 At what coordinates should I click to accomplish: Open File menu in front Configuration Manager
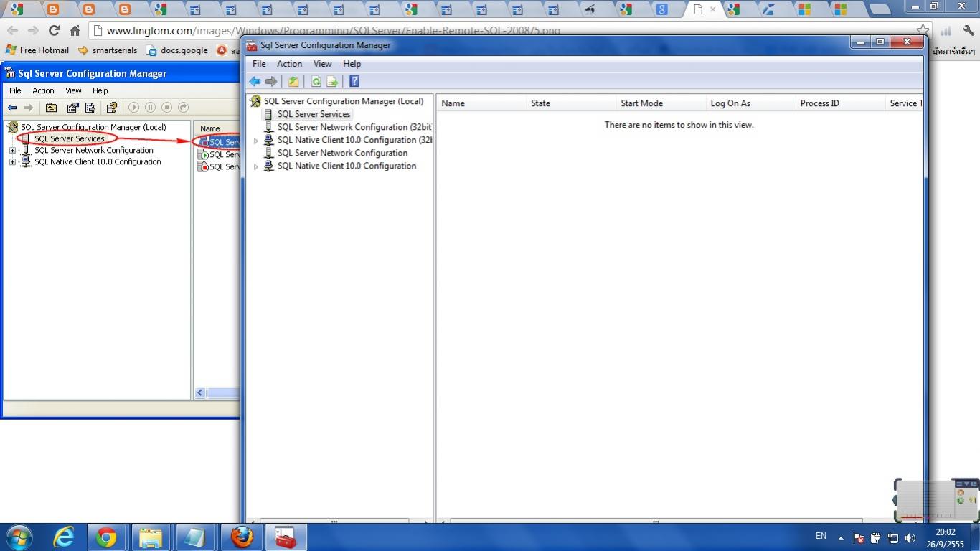click(259, 64)
